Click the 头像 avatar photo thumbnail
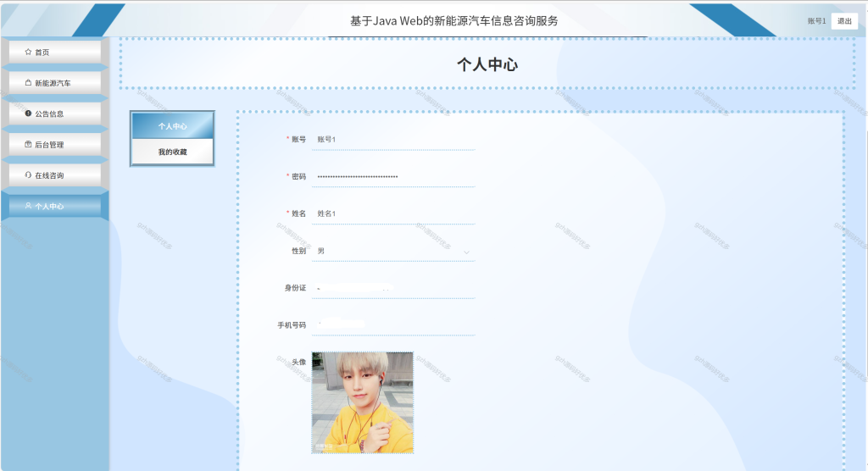Viewport: 868px width, 471px height. [363, 403]
